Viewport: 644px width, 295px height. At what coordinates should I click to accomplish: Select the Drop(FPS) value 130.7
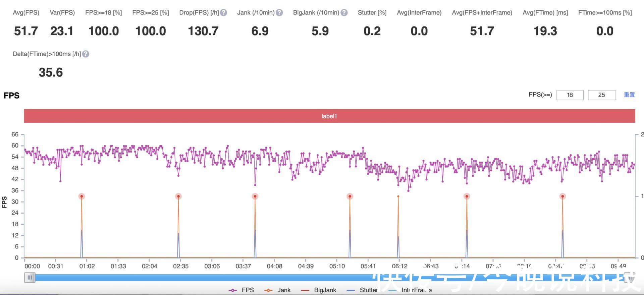coord(203,31)
